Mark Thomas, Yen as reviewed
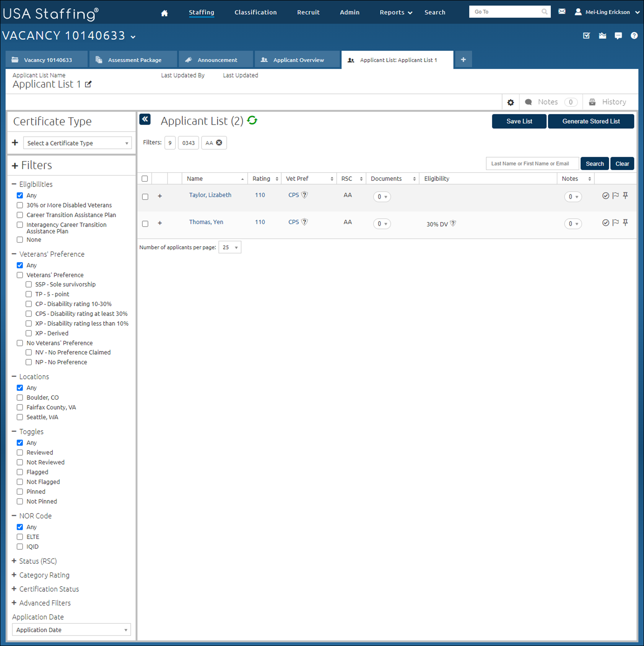Viewport: 644px width, 646px height. pos(606,223)
